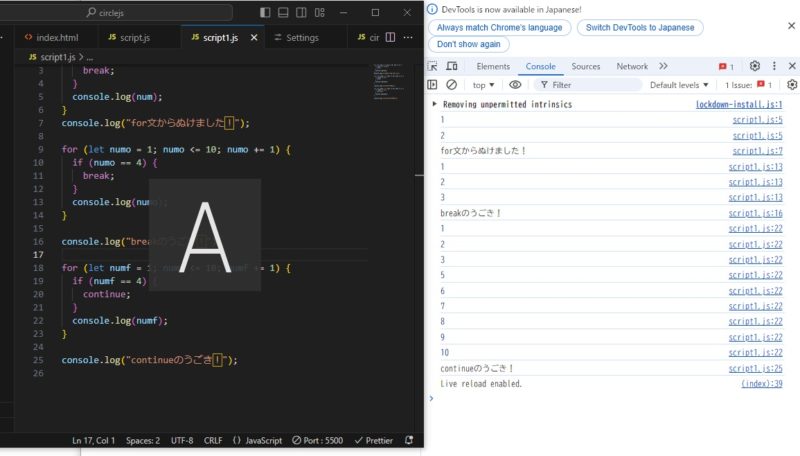Open VS Code notifications bell
The height and width of the screenshot is (456, 800).
click(x=408, y=440)
